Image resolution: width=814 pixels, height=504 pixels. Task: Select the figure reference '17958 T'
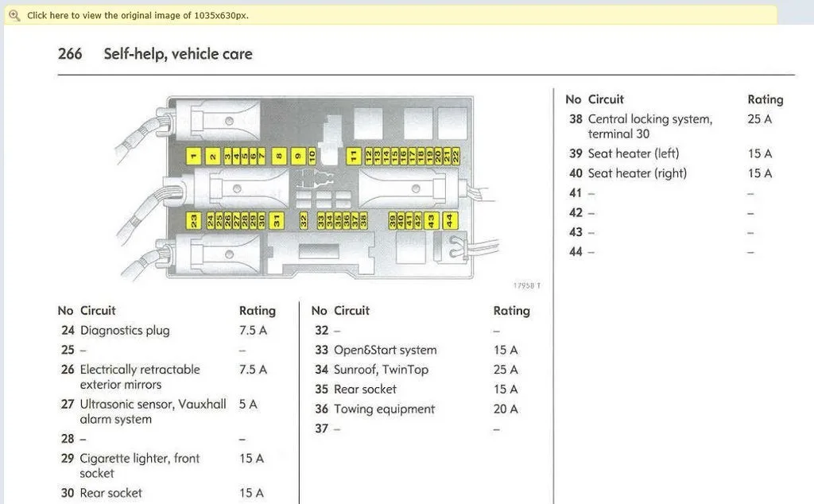point(527,285)
